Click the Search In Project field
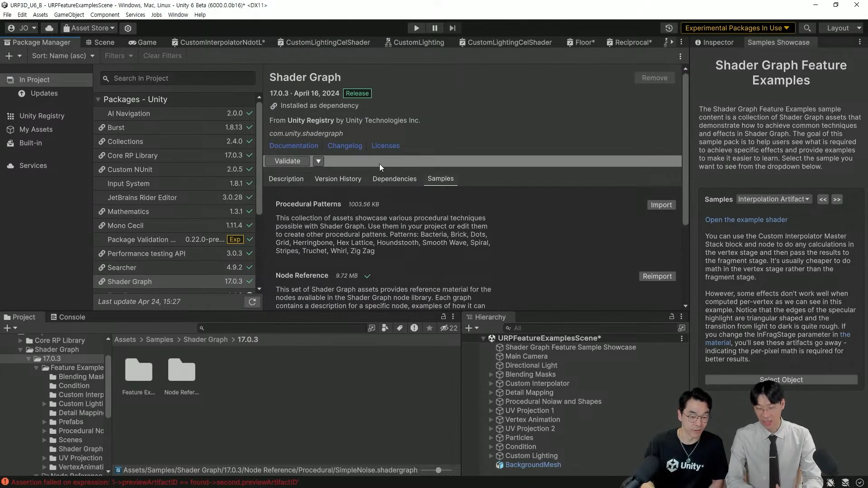 pos(181,79)
